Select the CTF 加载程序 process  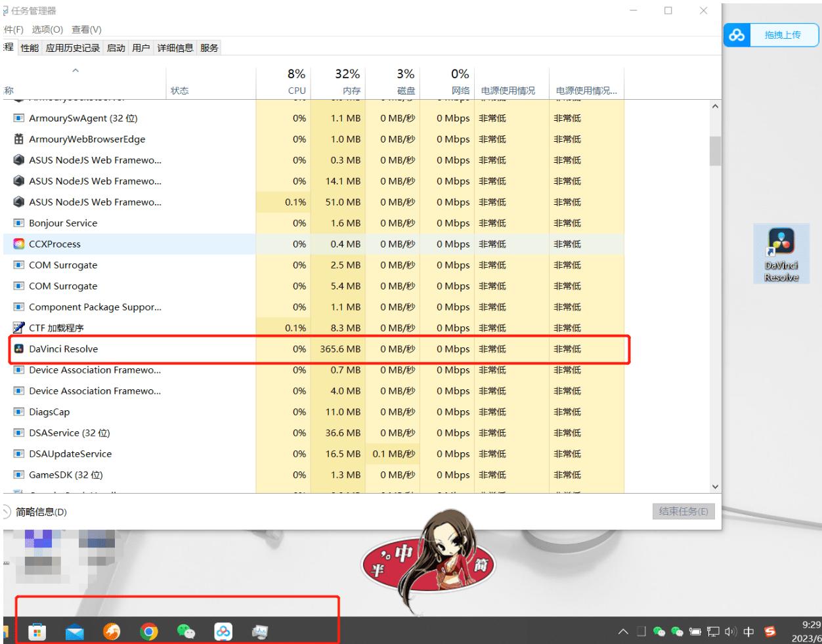point(56,328)
